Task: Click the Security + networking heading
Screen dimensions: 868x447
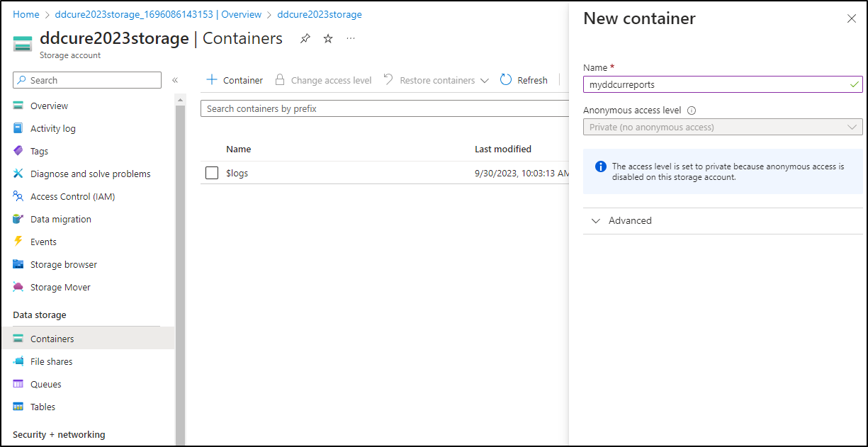Action: 59,434
